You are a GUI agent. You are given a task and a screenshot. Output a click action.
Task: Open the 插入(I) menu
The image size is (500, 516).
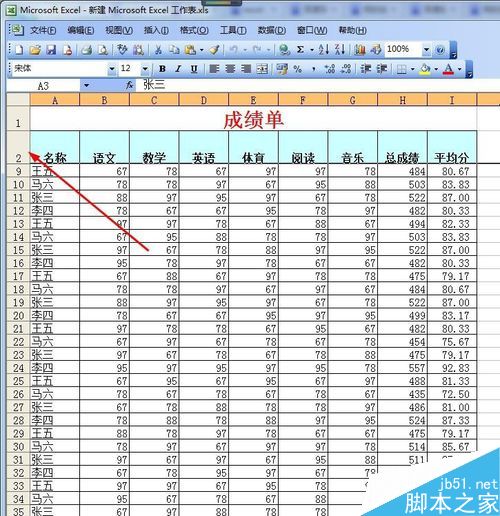tap(156, 31)
